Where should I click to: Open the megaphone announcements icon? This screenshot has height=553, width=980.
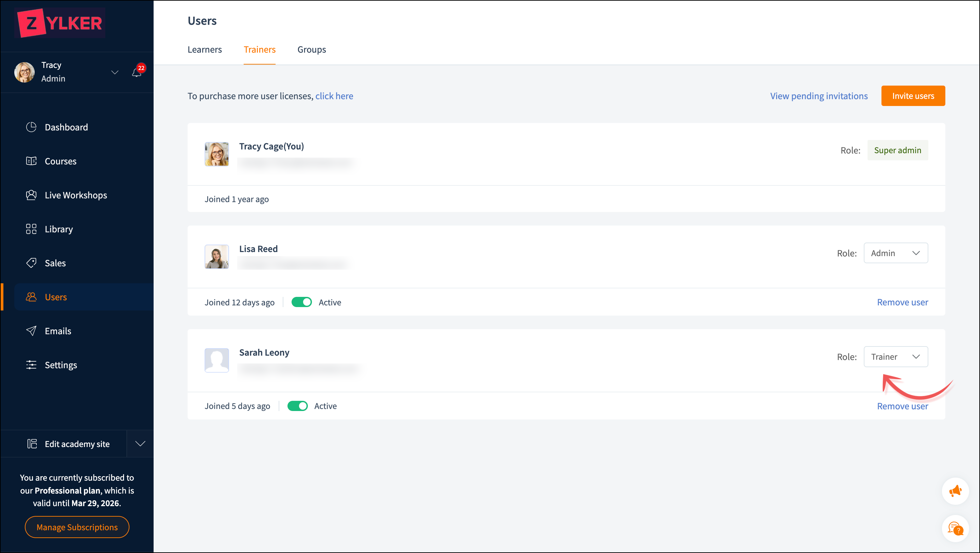click(x=955, y=491)
